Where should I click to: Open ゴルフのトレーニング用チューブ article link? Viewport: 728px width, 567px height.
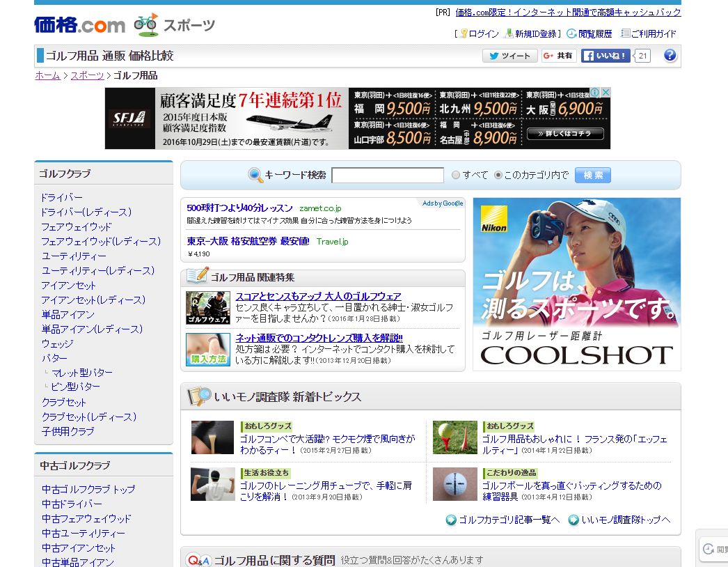[x=326, y=491]
